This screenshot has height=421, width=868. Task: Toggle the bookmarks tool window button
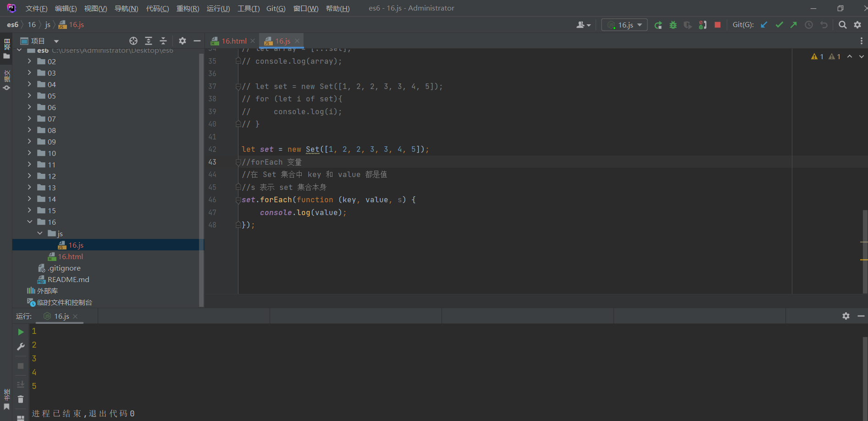(6, 399)
